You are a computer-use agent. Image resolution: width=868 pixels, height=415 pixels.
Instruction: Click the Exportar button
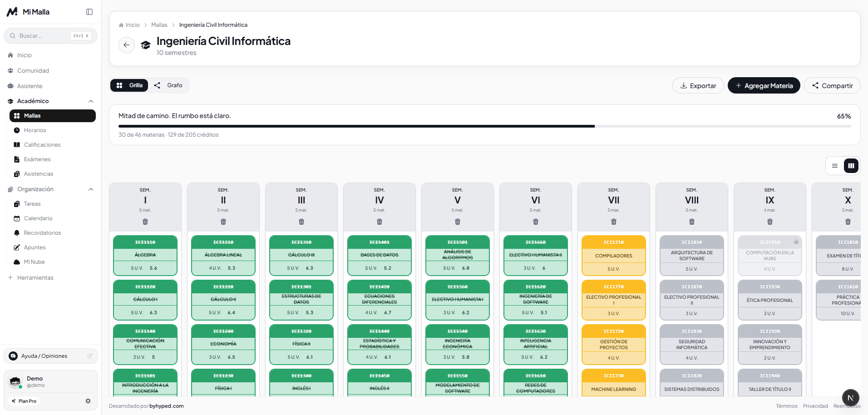698,85
